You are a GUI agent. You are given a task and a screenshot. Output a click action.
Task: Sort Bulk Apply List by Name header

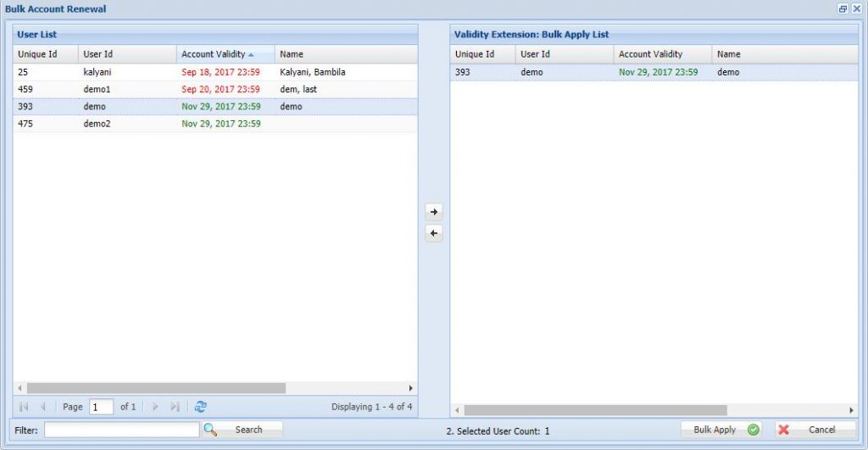[729, 54]
